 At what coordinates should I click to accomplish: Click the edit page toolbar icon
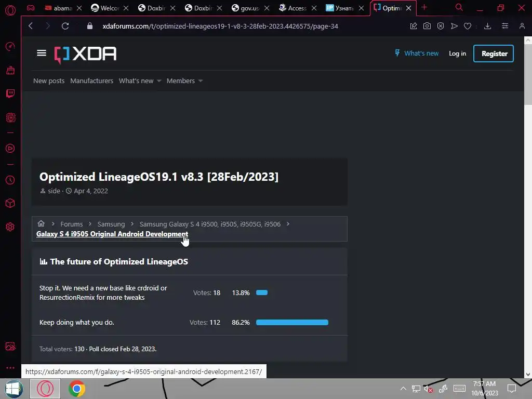point(413,26)
